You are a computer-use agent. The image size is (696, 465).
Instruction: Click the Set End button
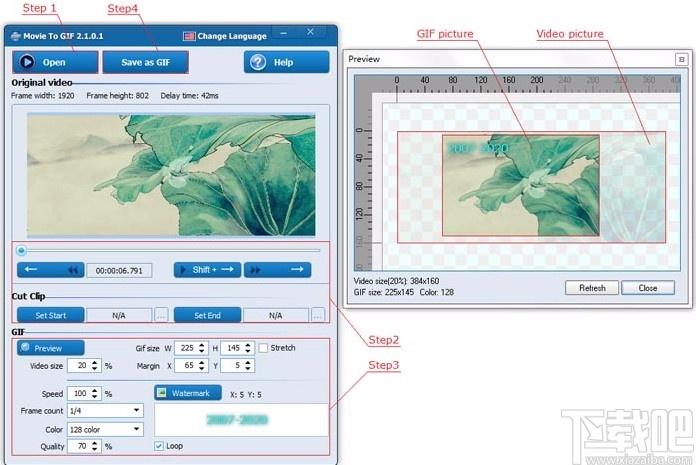point(207,315)
